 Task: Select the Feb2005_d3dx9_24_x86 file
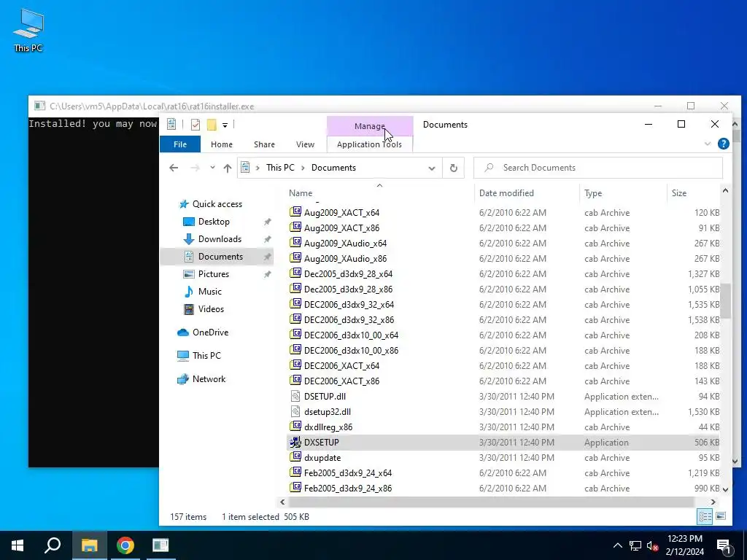click(348, 488)
